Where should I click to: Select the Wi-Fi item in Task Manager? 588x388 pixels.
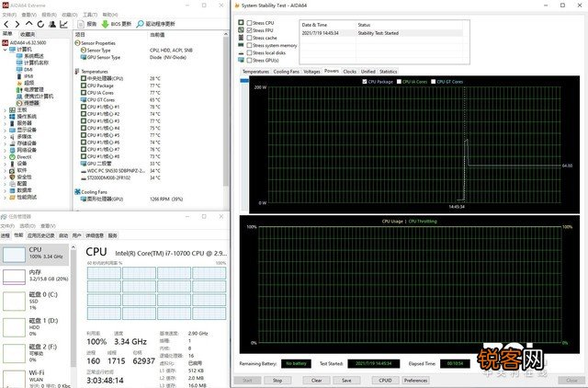[x=36, y=378]
